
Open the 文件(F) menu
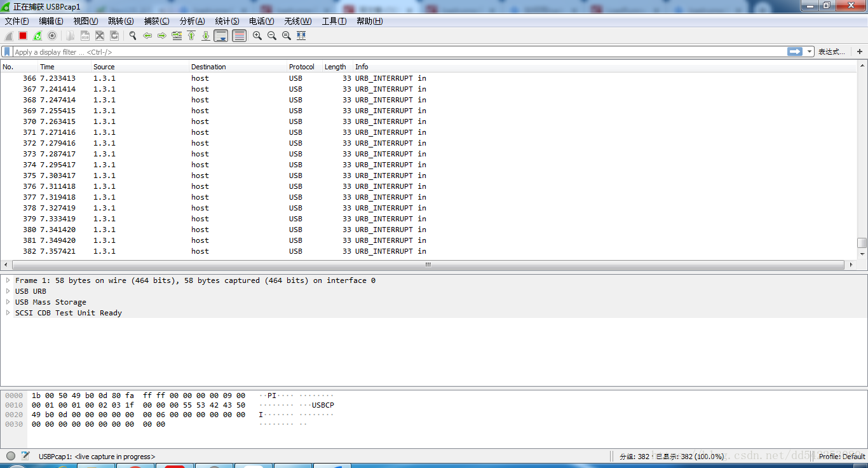tap(17, 21)
